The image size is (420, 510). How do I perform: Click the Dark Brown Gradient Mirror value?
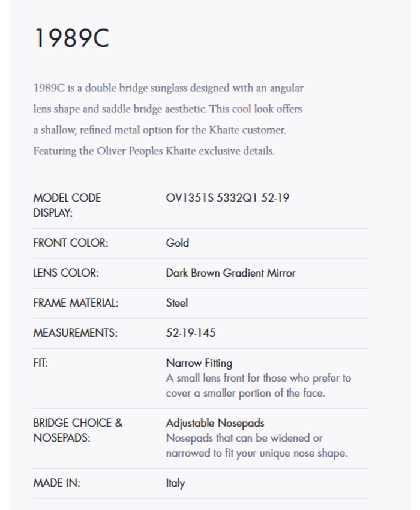pos(230,273)
